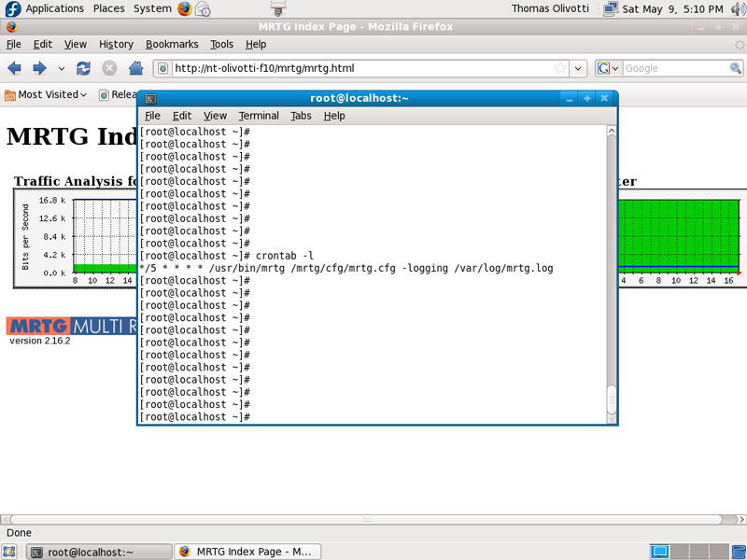Click the MRTG logo image
The height and width of the screenshot is (560, 747).
[72, 326]
